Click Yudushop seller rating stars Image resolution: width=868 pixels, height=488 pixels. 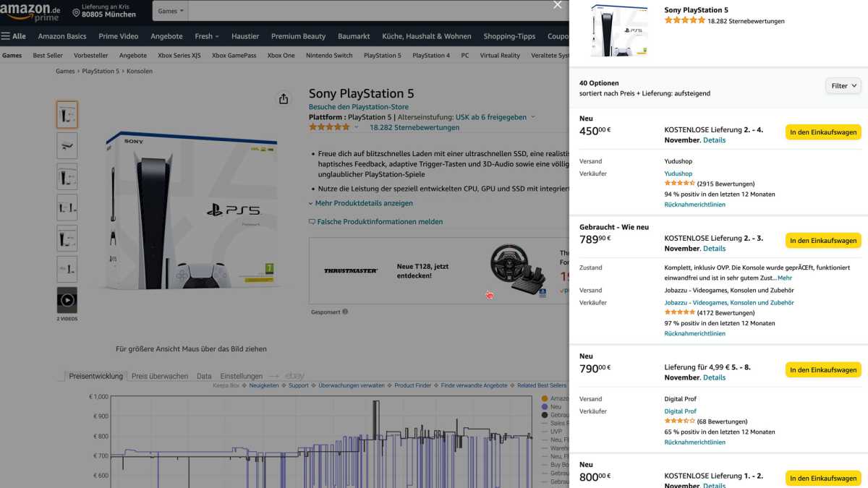pyautogui.click(x=679, y=184)
